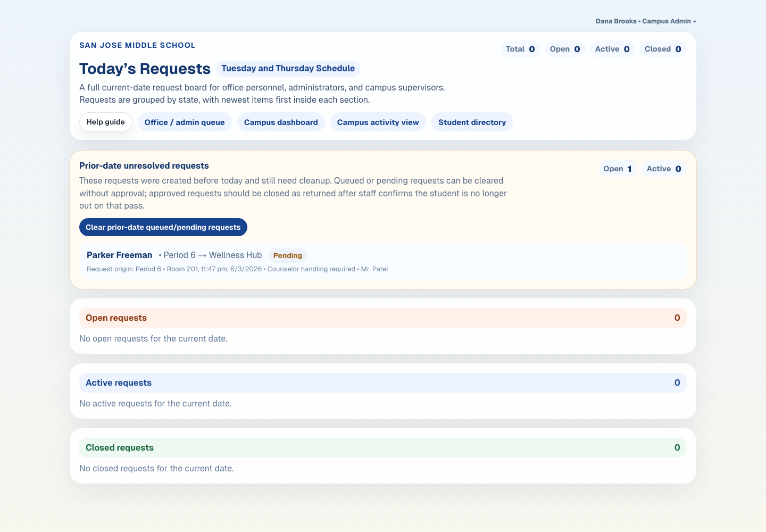Click the Active 0 counter in header
766x532 pixels.
[612, 49]
